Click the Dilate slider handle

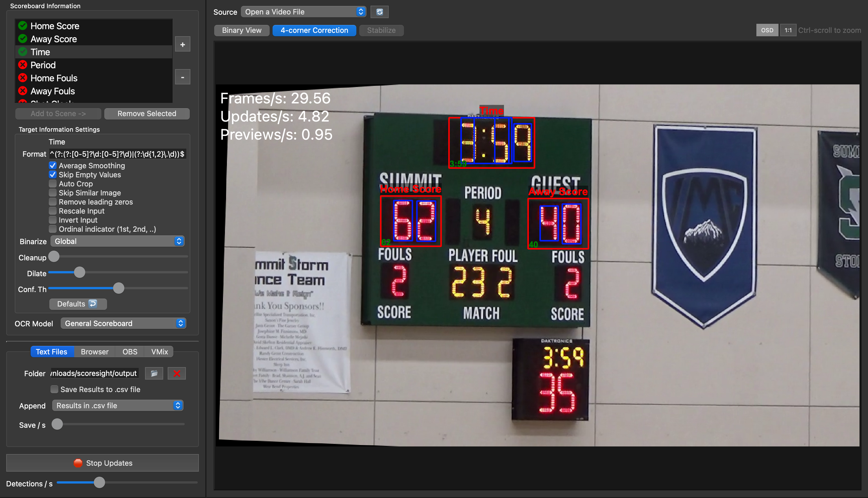(x=79, y=273)
